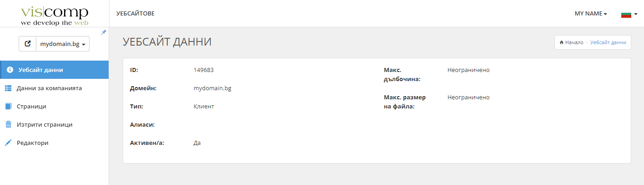The image size is (644, 185).
Task: Click the ID value 149683
Action: click(x=204, y=70)
